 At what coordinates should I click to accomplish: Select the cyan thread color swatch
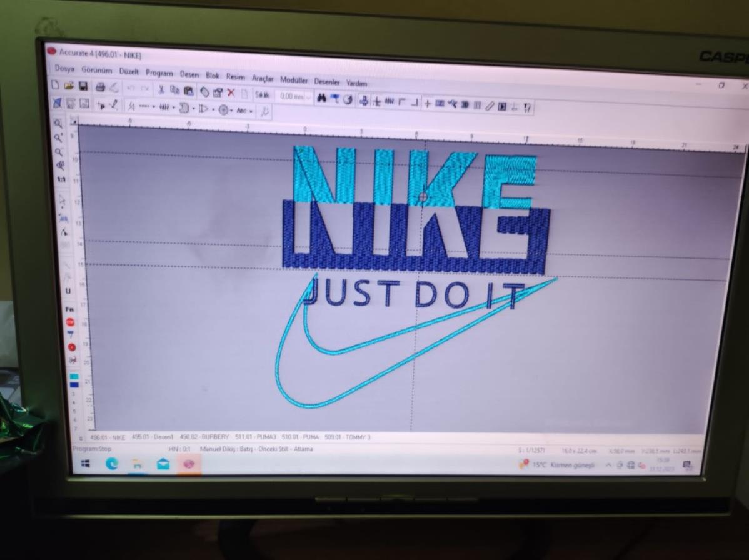(x=74, y=377)
